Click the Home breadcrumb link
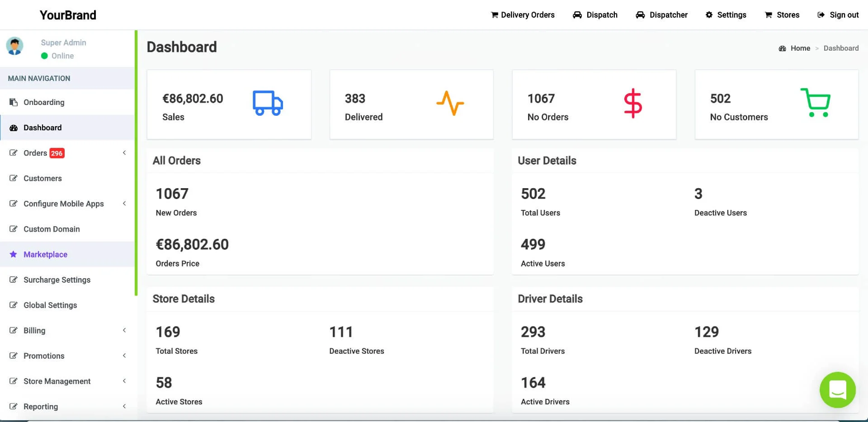The width and height of the screenshot is (868, 422). 800,48
